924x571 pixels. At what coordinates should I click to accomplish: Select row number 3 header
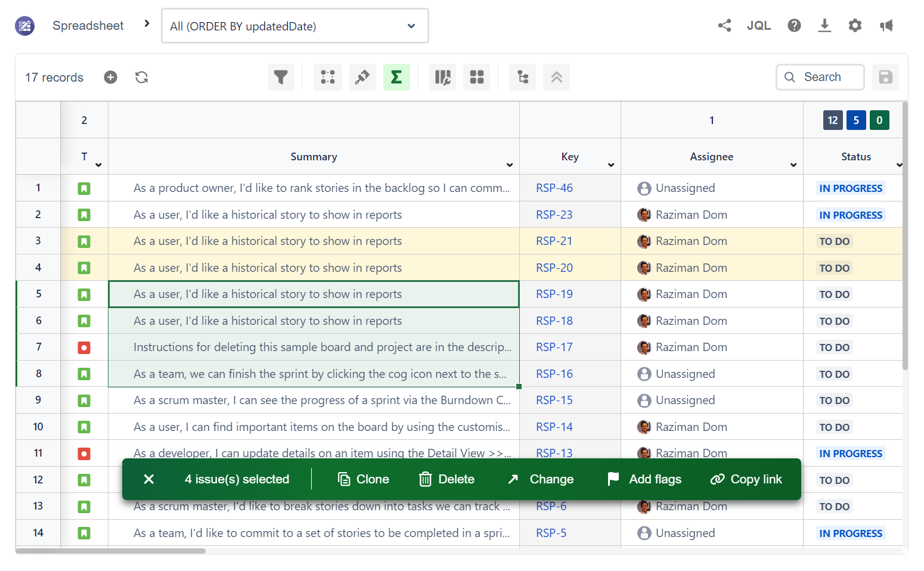pyautogui.click(x=38, y=241)
